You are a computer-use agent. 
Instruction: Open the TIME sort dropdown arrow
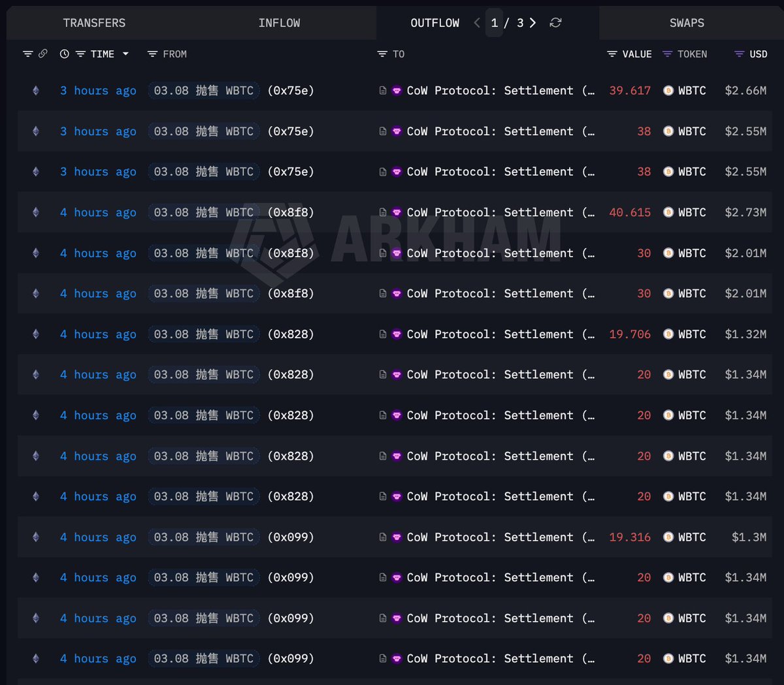point(125,54)
